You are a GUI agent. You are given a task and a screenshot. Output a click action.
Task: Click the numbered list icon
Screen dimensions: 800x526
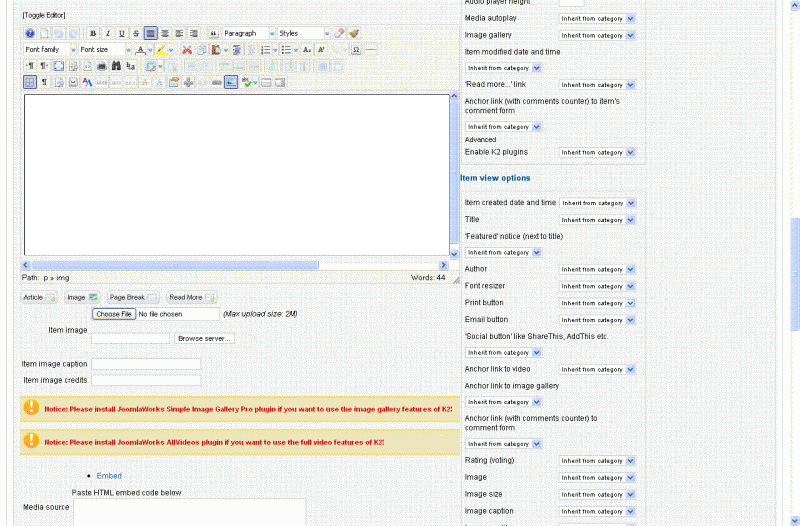(265, 50)
